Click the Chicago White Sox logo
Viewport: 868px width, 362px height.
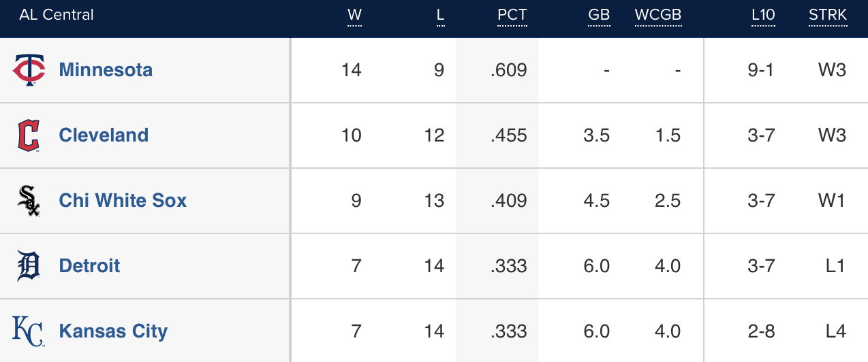(x=29, y=201)
